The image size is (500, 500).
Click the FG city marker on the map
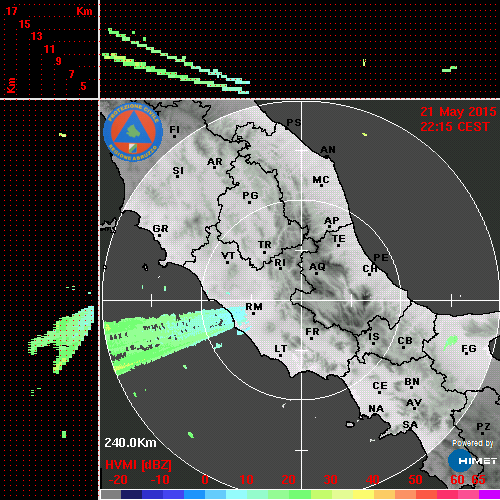tap(469, 350)
